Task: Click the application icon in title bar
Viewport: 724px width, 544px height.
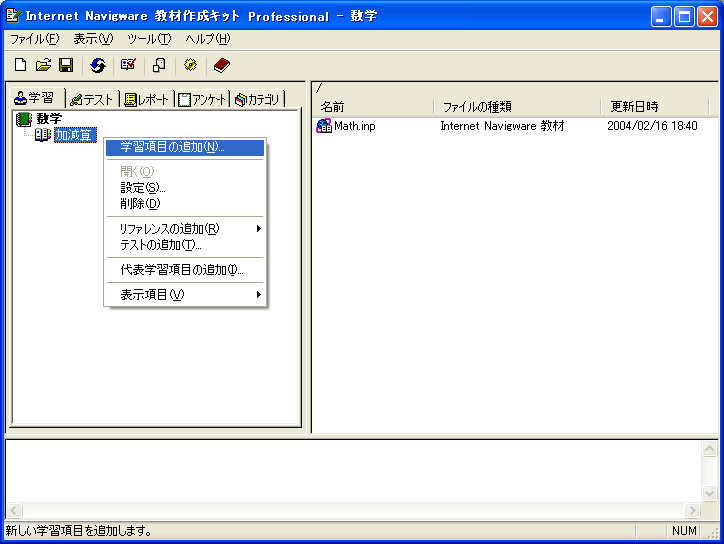Action: click(13, 16)
